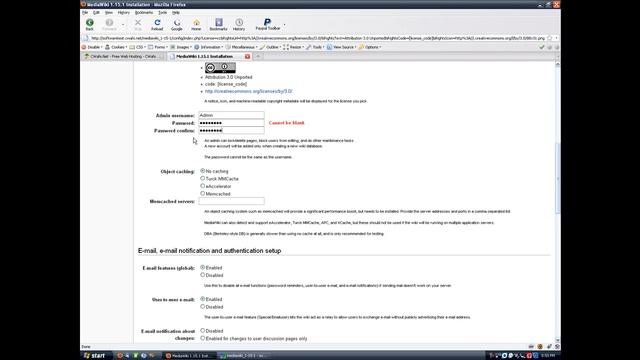Image resolution: width=640 pixels, height=360 pixels.
Task: Open a new tab with plus button
Action: pyautogui.click(x=258, y=56)
